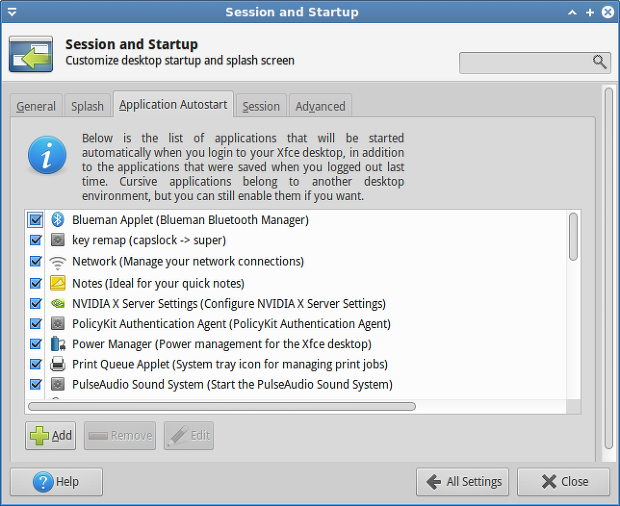Roll up window using title bar up arrow
Image resolution: width=620 pixels, height=506 pixels.
(572, 13)
